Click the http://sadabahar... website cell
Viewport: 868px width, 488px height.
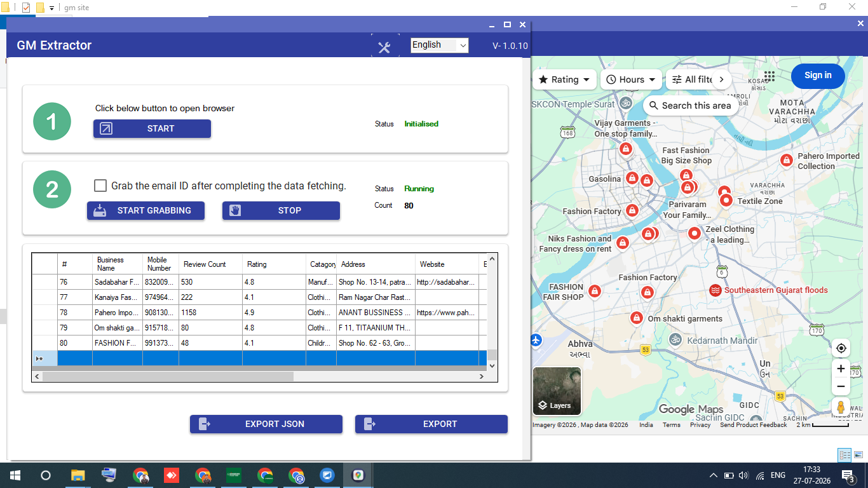(x=447, y=282)
